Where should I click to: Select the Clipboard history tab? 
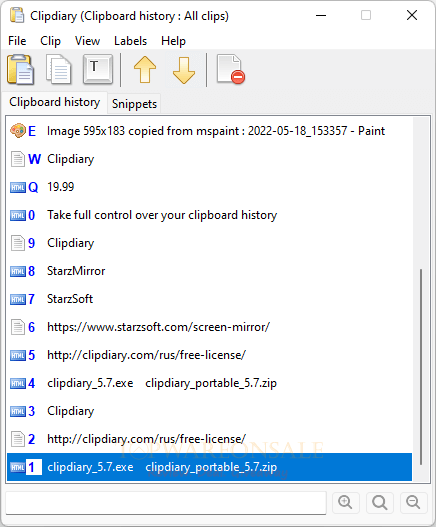54,102
